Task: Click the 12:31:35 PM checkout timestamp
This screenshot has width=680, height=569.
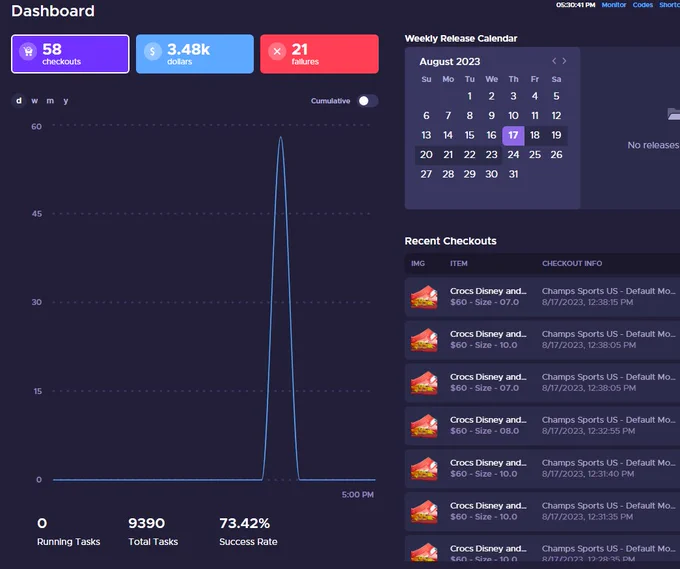Action: (x=587, y=517)
